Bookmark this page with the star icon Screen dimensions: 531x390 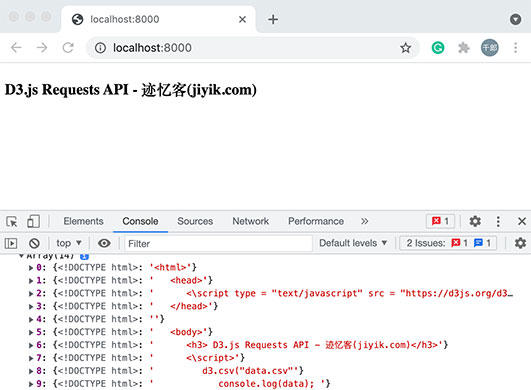405,48
